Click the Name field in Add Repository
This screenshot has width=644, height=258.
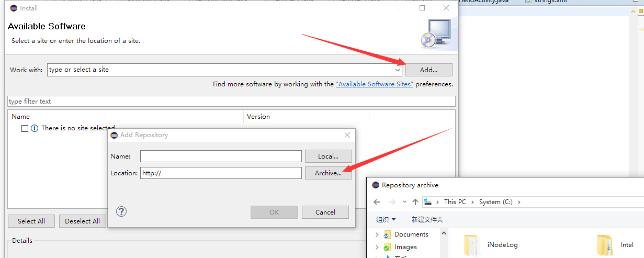[221, 156]
